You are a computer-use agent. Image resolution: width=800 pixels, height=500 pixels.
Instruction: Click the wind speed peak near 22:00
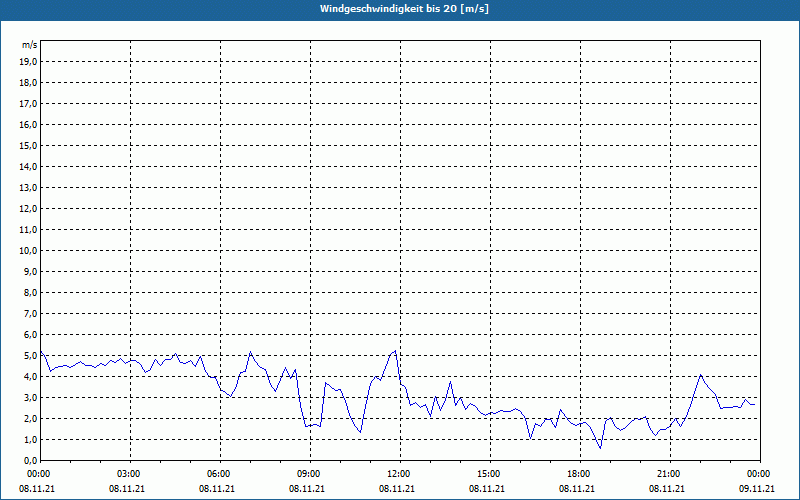pos(701,375)
